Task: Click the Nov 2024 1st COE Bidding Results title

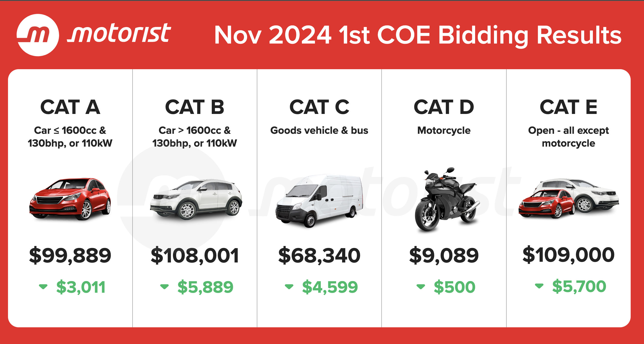Action: pyautogui.click(x=417, y=36)
